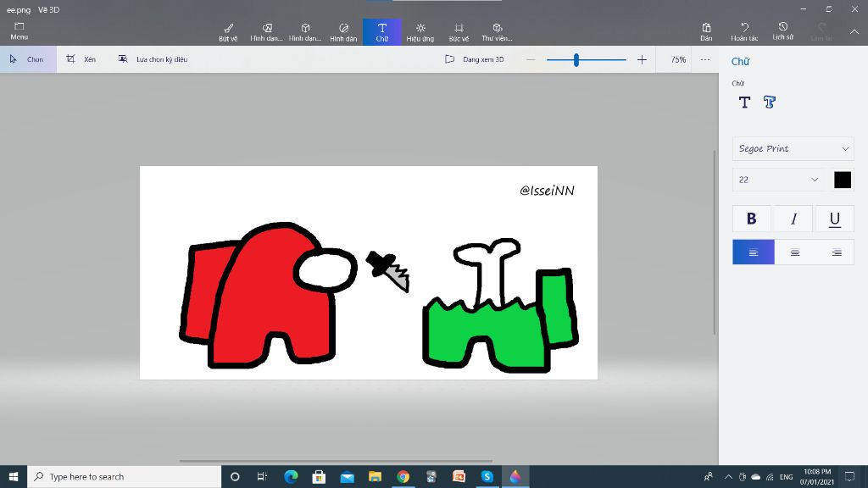Click the vertical scrollbar beside canvas

(714, 242)
